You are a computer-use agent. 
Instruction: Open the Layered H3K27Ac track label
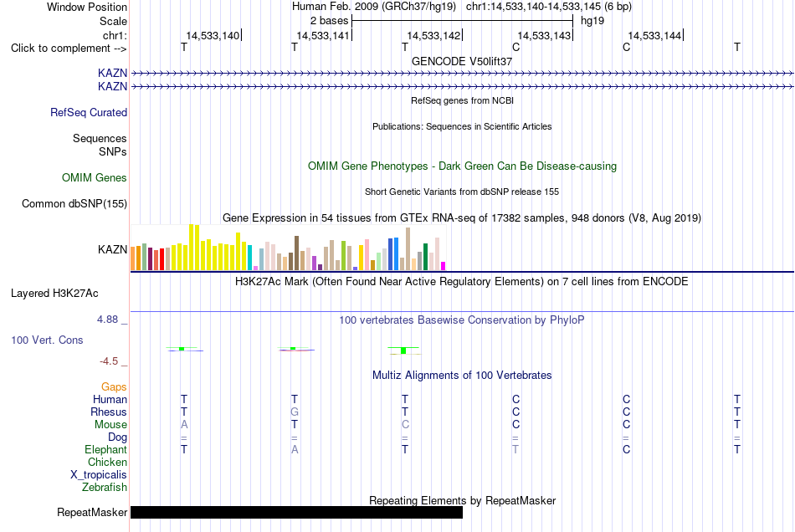(x=54, y=294)
